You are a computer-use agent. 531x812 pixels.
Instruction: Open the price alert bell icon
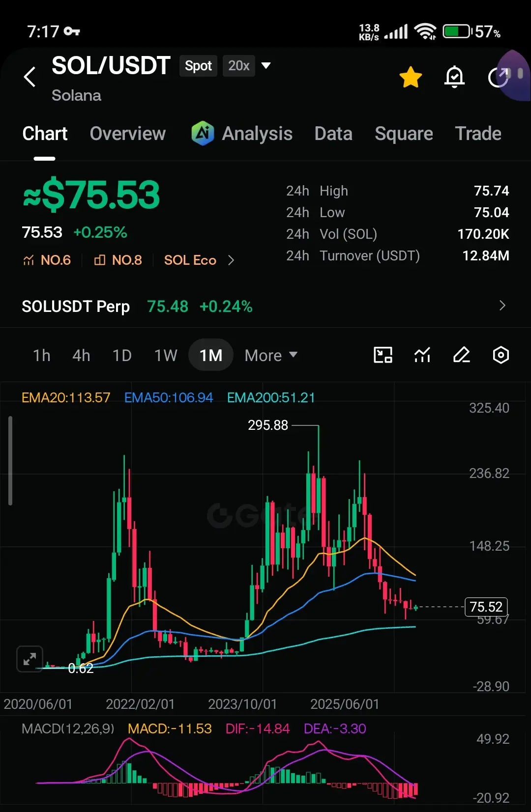click(454, 77)
